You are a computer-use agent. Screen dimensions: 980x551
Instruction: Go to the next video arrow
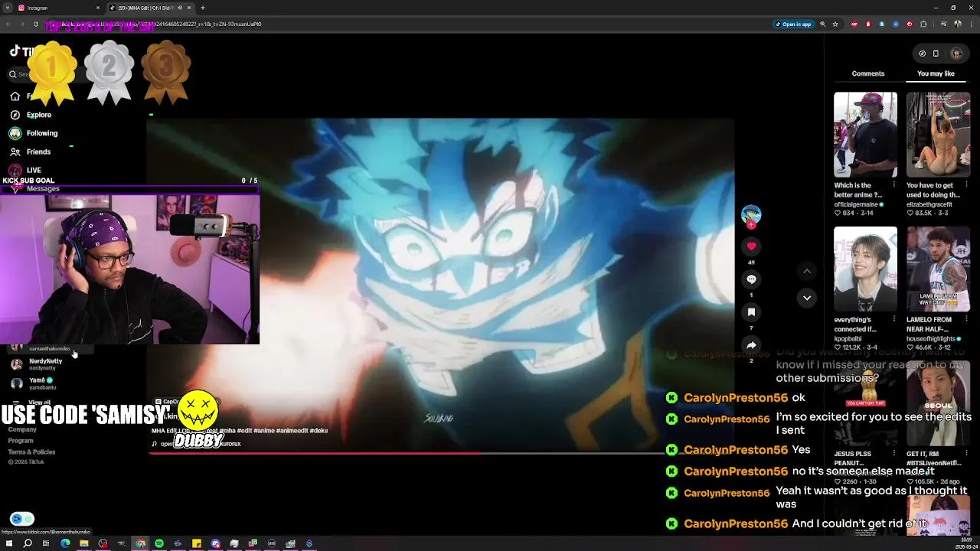tap(806, 298)
